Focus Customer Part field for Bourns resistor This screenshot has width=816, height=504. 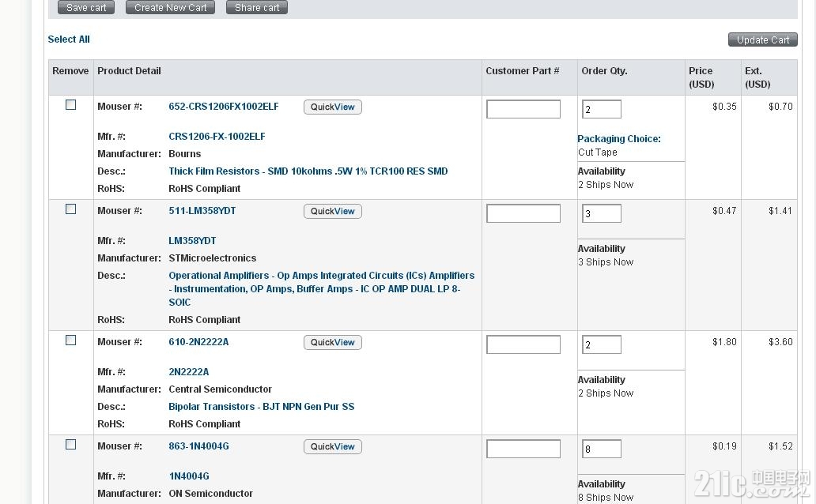click(523, 109)
